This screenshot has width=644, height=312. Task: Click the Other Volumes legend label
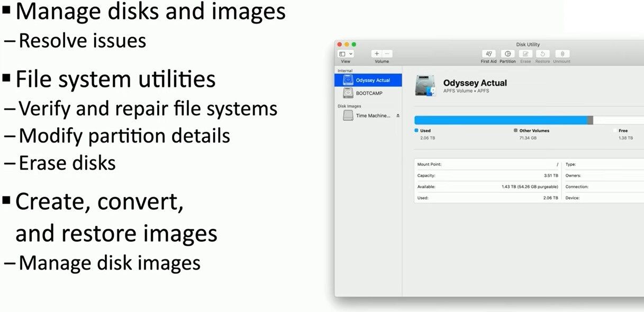[534, 130]
